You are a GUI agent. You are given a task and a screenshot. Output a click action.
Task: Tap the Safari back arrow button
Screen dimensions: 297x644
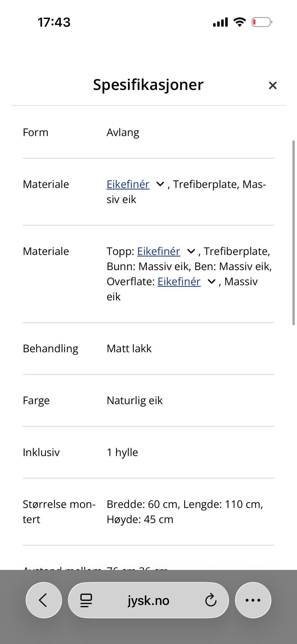tap(44, 600)
